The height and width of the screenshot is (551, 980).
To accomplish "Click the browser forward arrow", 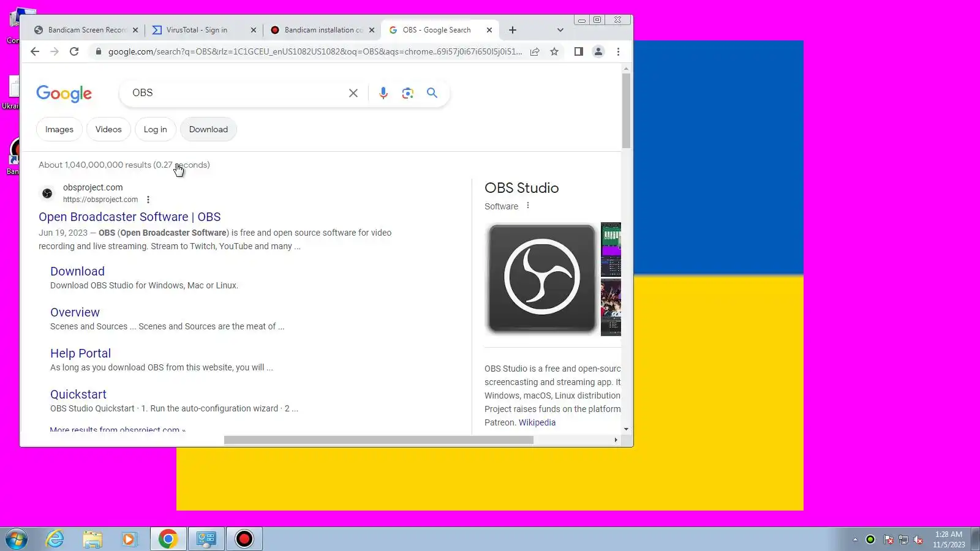I will (x=55, y=51).
